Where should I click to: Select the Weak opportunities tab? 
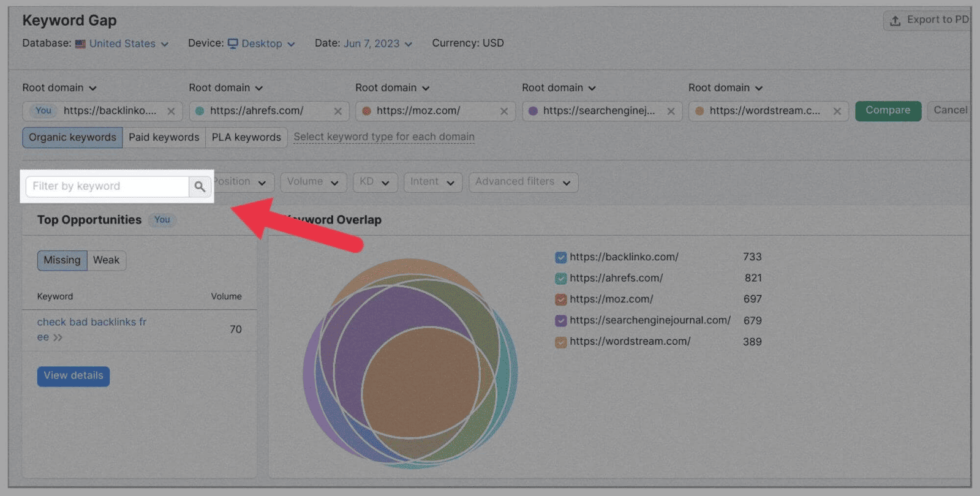click(x=106, y=260)
